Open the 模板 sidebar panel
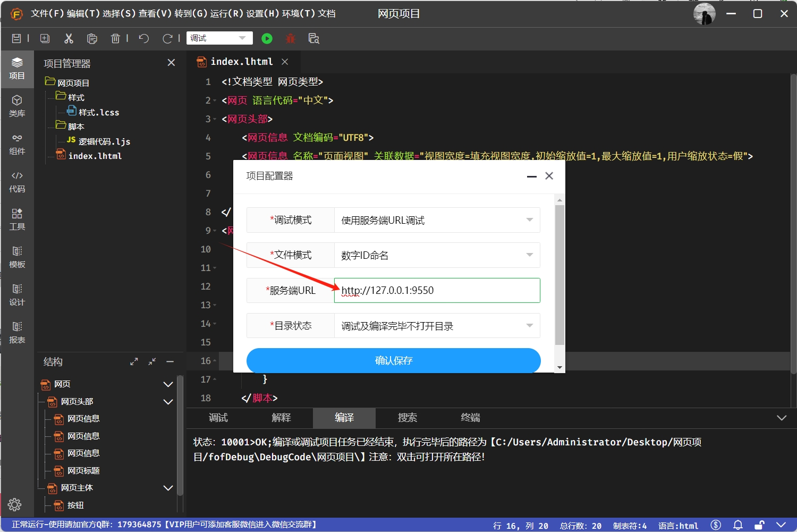Screen dimensions: 797x532 coord(17,258)
